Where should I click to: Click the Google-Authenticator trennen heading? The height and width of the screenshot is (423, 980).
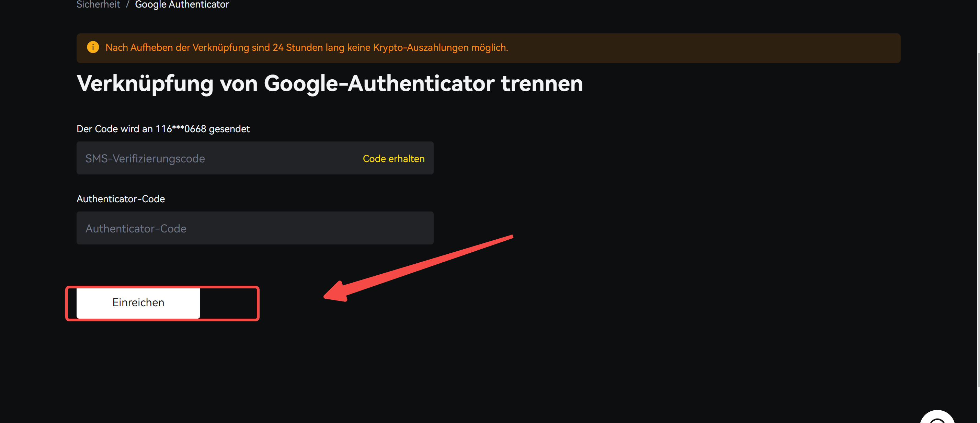click(329, 84)
